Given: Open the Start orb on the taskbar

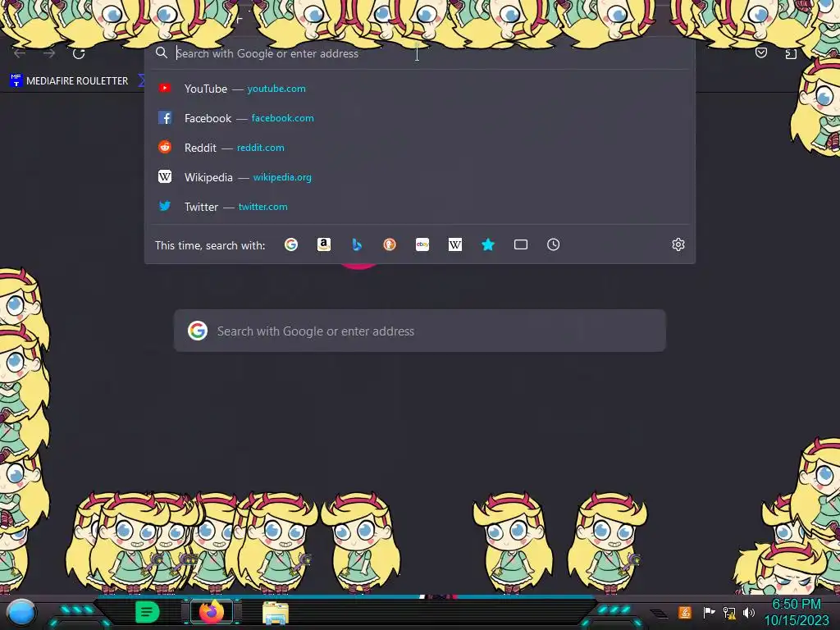Looking at the screenshot, I should coord(21,613).
